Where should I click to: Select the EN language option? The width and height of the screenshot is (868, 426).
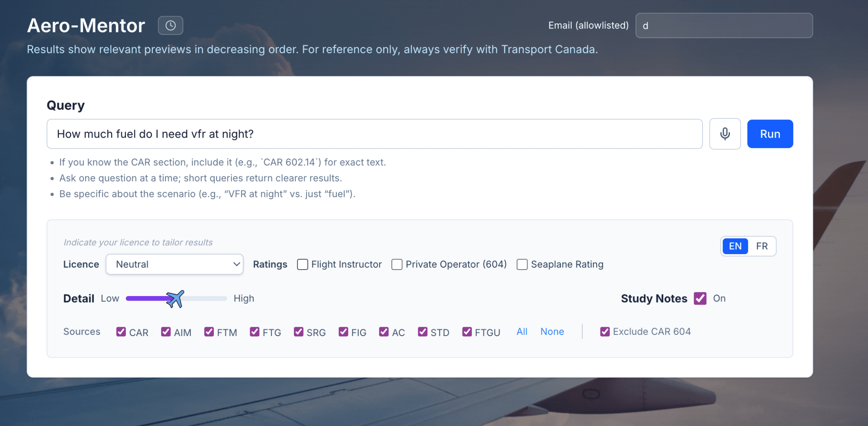tap(735, 246)
